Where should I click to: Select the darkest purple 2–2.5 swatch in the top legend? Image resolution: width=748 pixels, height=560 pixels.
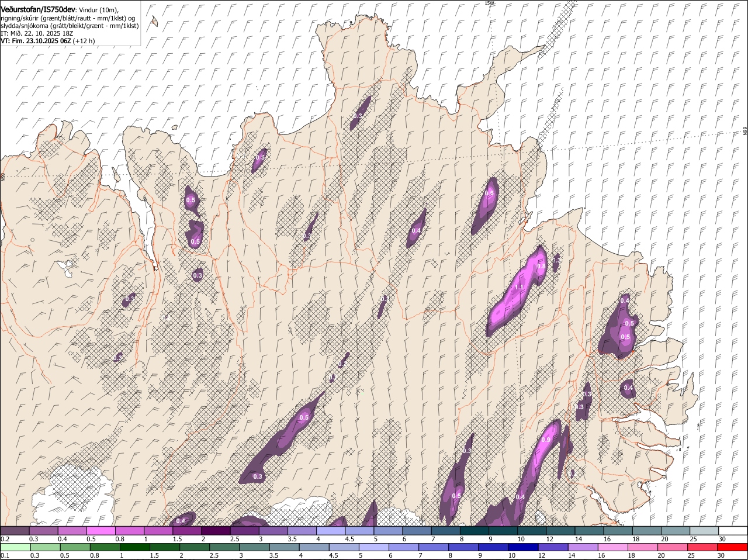216,530
